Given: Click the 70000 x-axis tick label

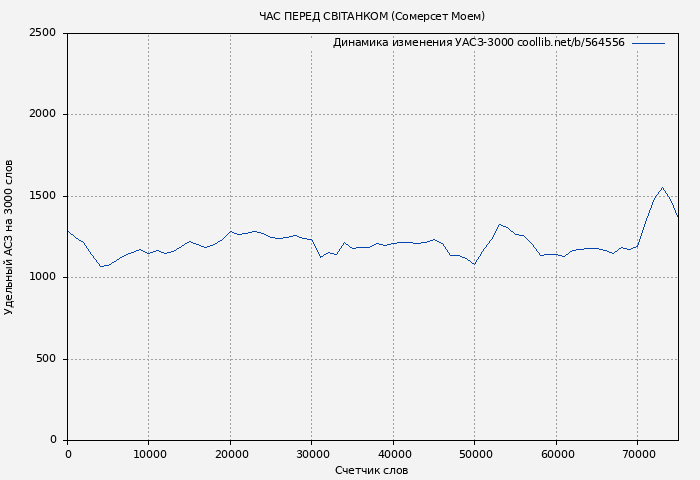Looking at the screenshot, I should pos(638,454).
